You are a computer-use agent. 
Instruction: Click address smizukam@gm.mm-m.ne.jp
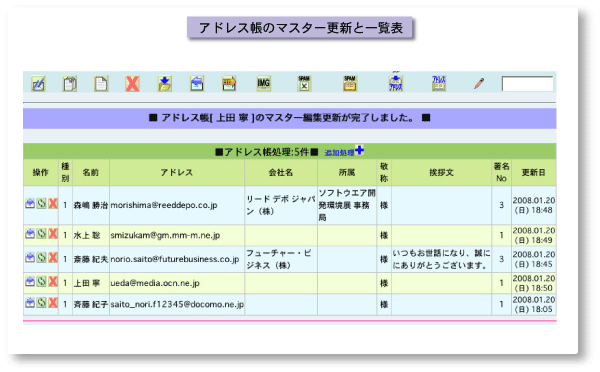coord(165,235)
